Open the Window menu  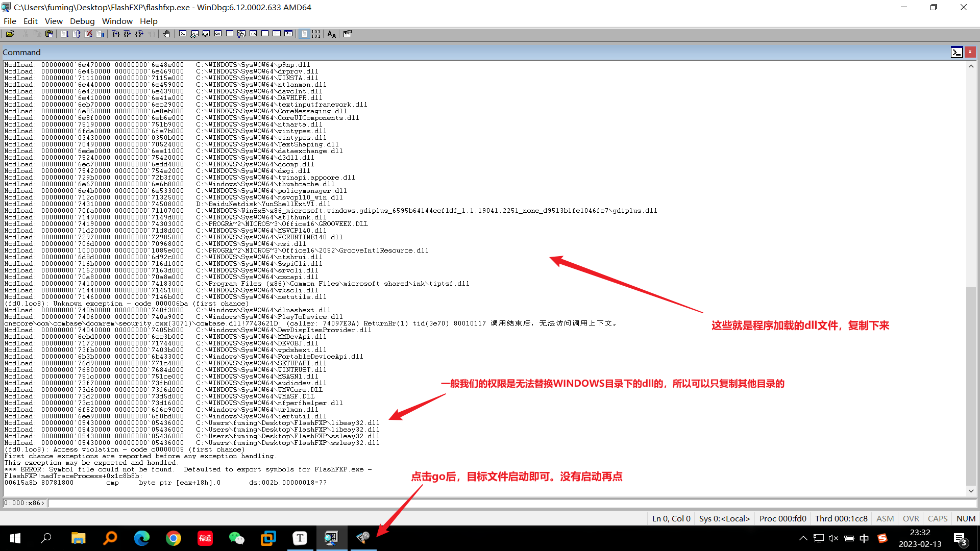coord(117,21)
